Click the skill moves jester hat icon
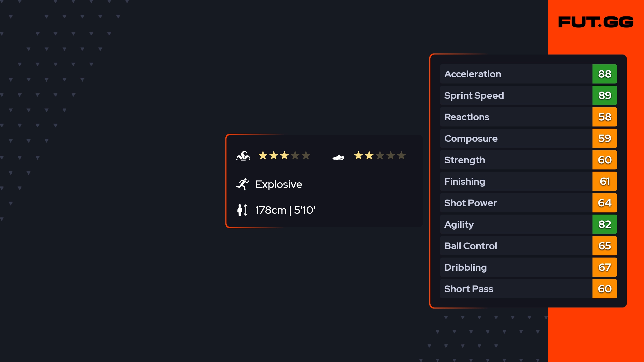This screenshot has width=644, height=362. pos(243,156)
